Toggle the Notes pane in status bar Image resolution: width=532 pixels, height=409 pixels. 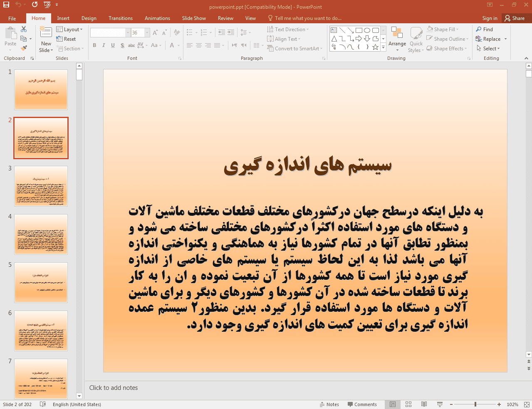(x=329, y=404)
